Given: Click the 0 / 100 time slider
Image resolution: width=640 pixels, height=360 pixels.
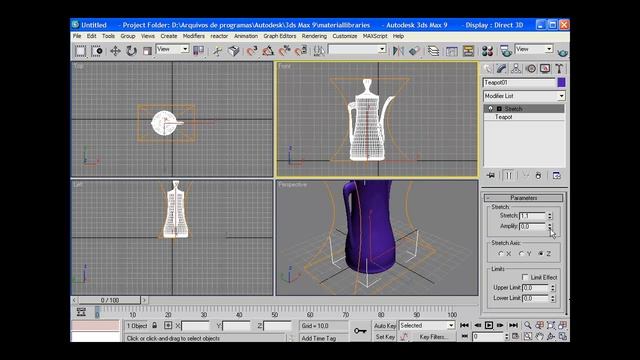Looking at the screenshot, I should click(109, 300).
